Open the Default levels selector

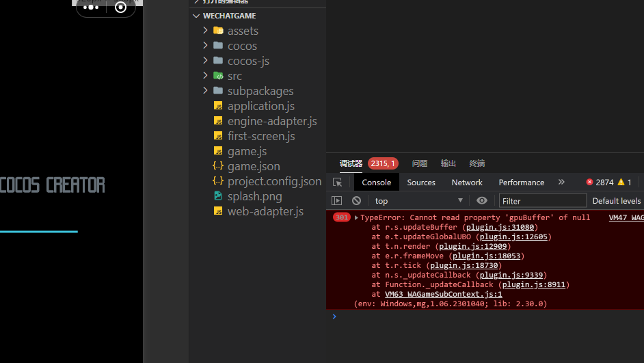[x=616, y=200]
